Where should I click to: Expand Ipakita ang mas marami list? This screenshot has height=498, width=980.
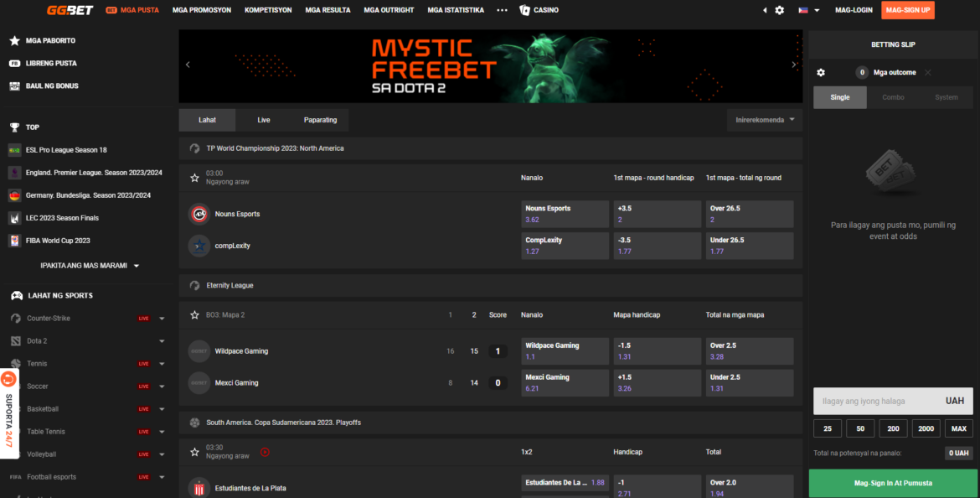tap(90, 265)
